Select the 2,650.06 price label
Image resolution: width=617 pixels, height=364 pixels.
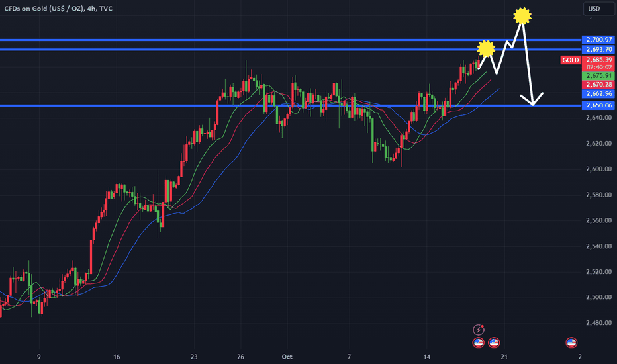[x=598, y=105]
